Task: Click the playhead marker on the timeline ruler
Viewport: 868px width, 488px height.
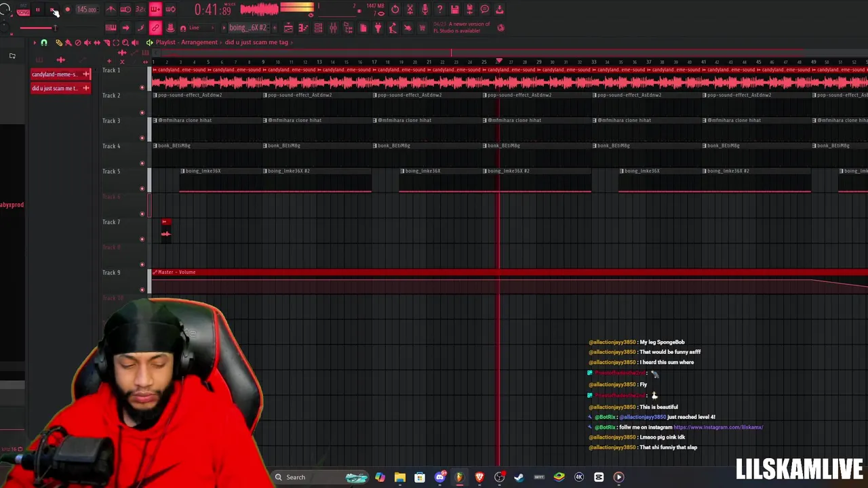Action: point(499,61)
